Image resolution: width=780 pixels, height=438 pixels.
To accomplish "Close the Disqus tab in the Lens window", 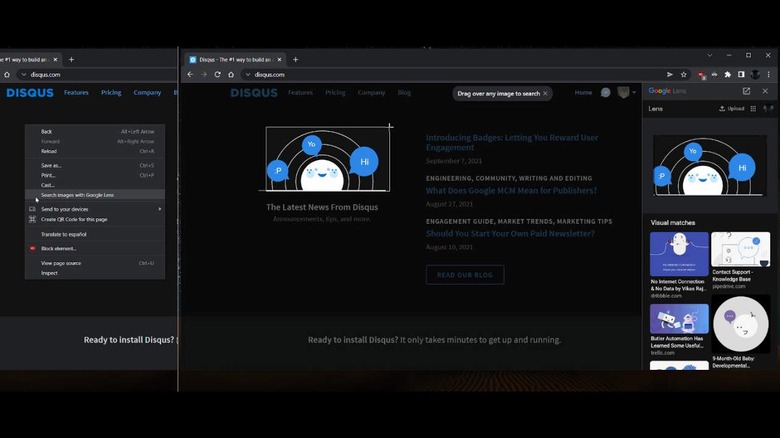I will 279,59.
